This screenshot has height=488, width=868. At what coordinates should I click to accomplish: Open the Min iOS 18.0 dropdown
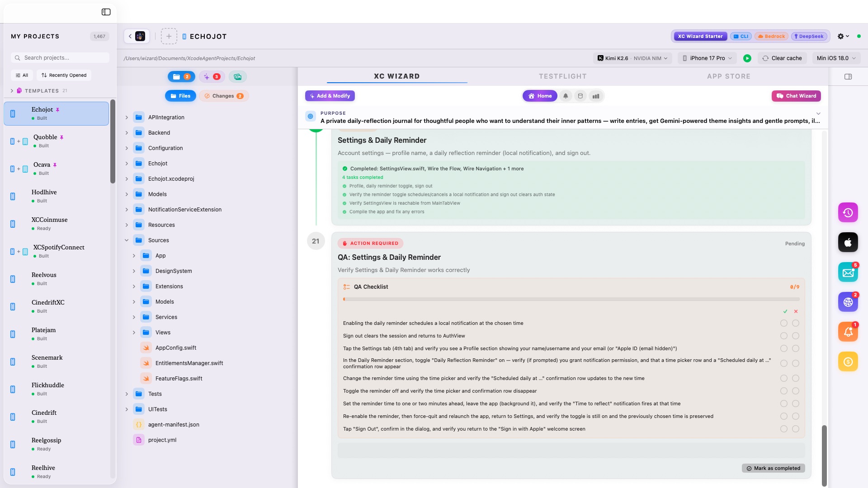(x=836, y=58)
